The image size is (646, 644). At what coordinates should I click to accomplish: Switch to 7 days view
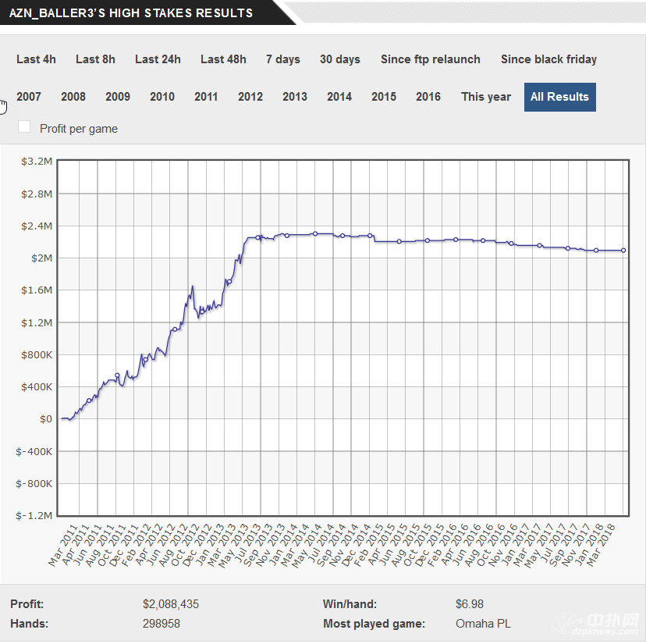(x=283, y=59)
